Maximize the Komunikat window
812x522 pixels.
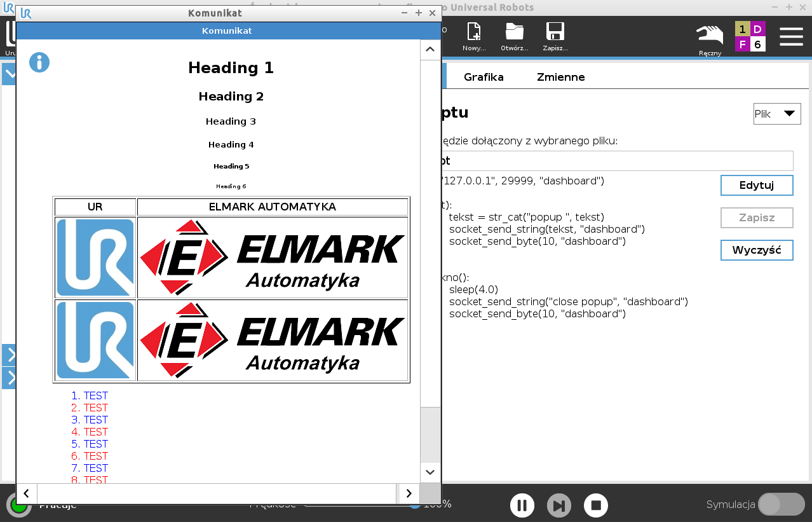418,13
